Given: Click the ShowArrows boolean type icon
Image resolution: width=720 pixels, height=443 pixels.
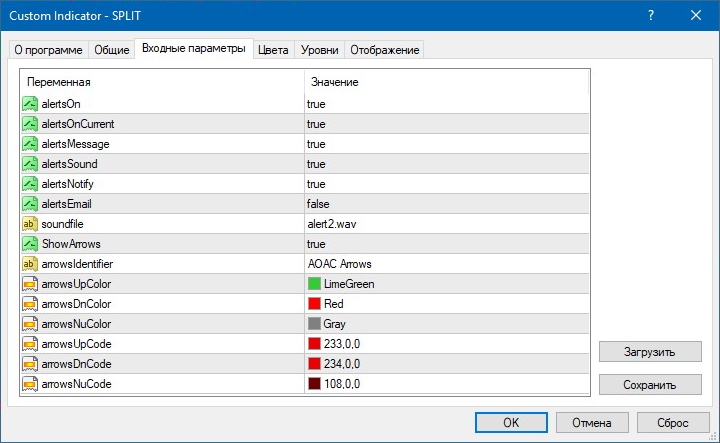Looking at the screenshot, I should (x=30, y=244).
